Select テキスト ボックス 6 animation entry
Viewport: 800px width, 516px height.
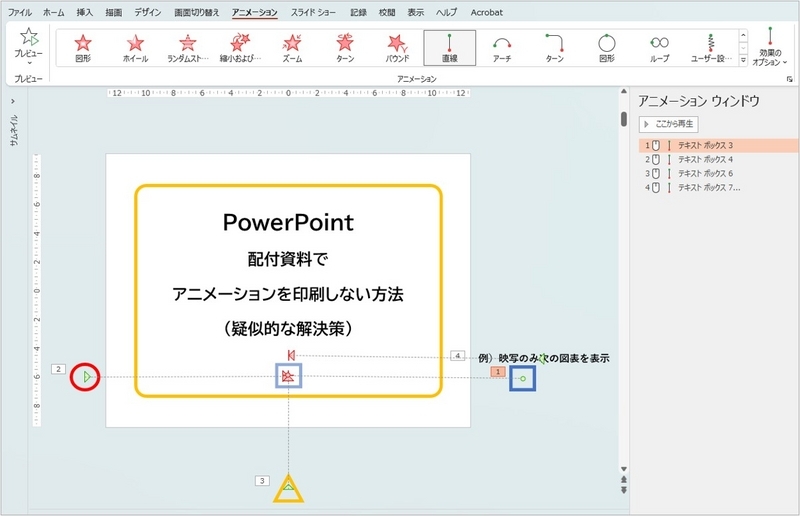coord(718,174)
